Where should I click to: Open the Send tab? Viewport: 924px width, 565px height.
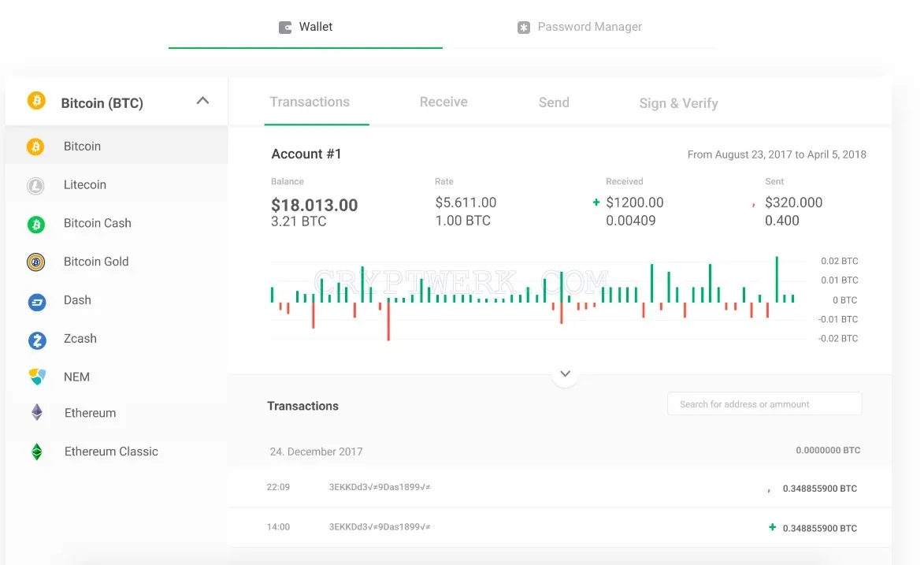554,102
